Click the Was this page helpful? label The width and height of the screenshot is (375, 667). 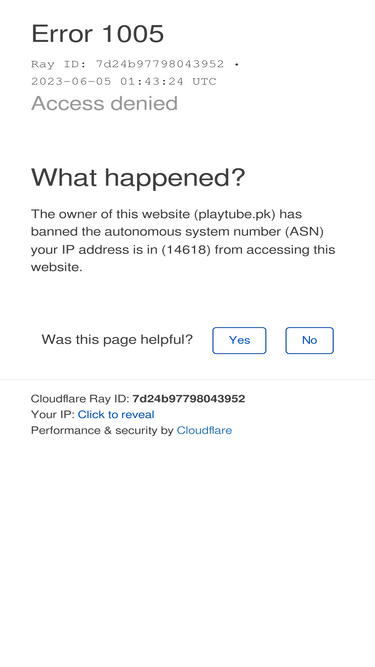click(117, 339)
